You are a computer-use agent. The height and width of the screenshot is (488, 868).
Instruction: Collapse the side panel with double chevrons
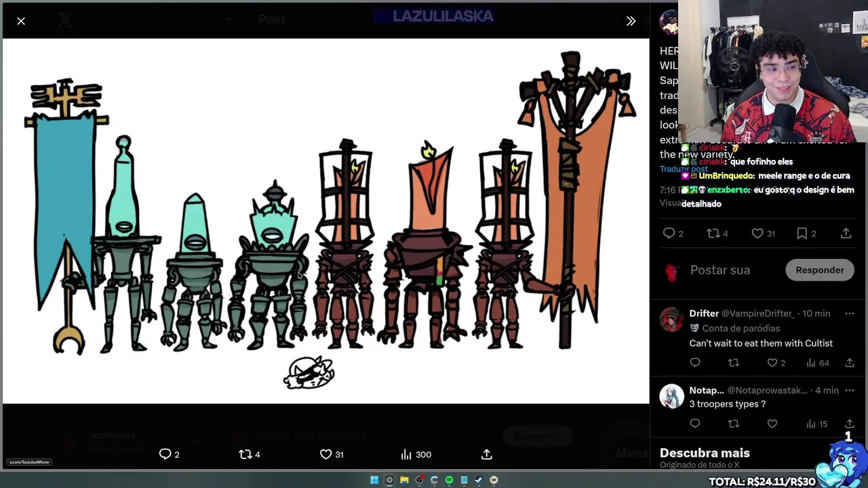click(x=631, y=21)
